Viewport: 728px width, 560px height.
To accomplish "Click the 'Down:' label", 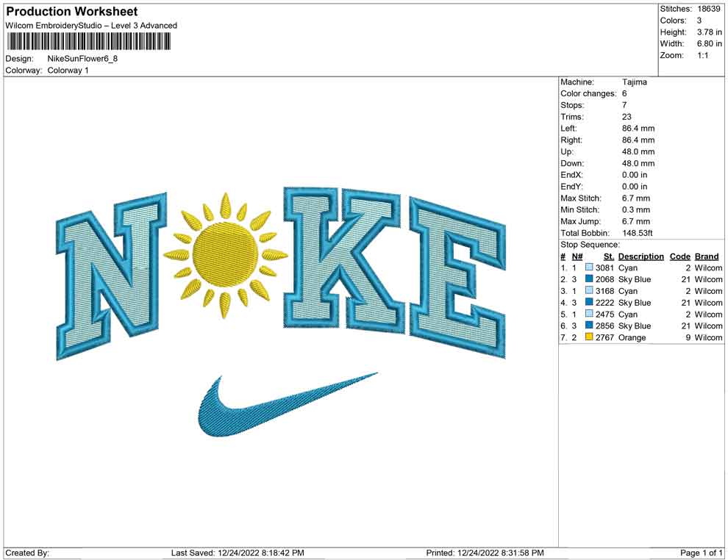I will click(x=572, y=163).
